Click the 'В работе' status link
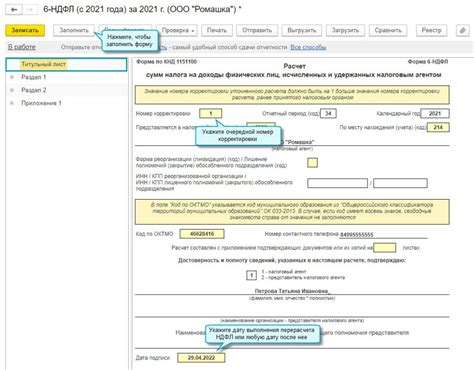The image size is (474, 370). coord(22,47)
